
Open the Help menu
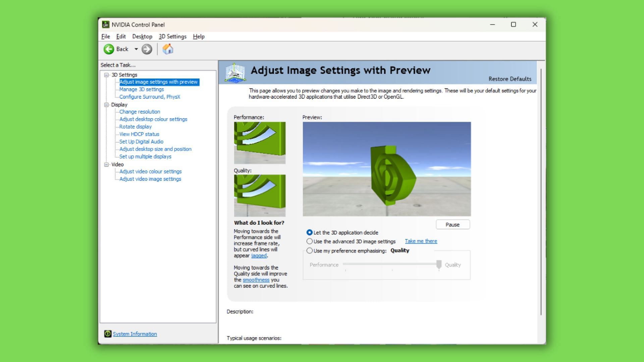pyautogui.click(x=199, y=36)
